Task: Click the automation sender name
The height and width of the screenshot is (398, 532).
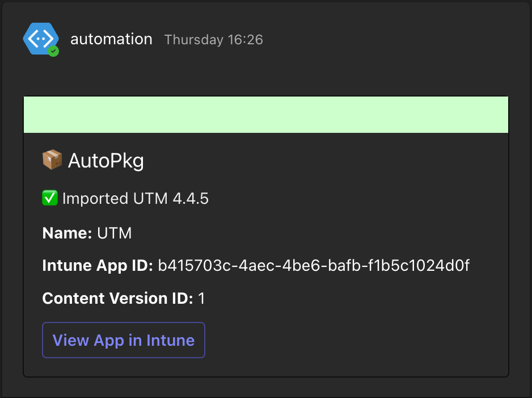Action: tap(111, 39)
